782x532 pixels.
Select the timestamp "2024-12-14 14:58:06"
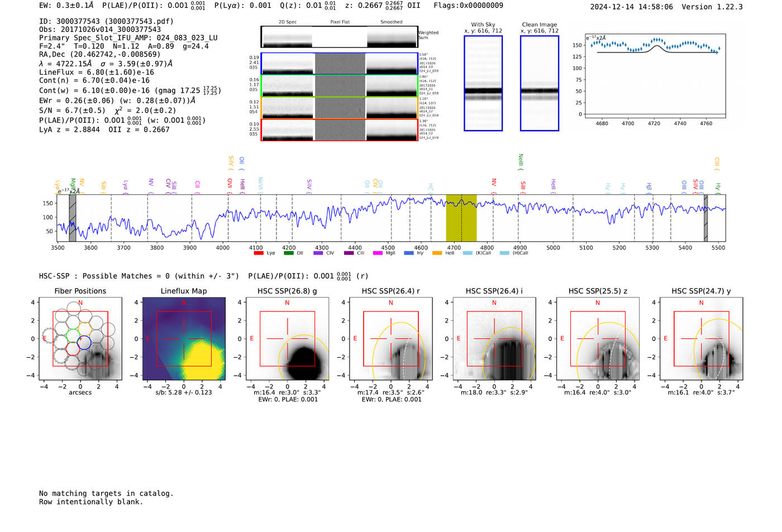632,7
